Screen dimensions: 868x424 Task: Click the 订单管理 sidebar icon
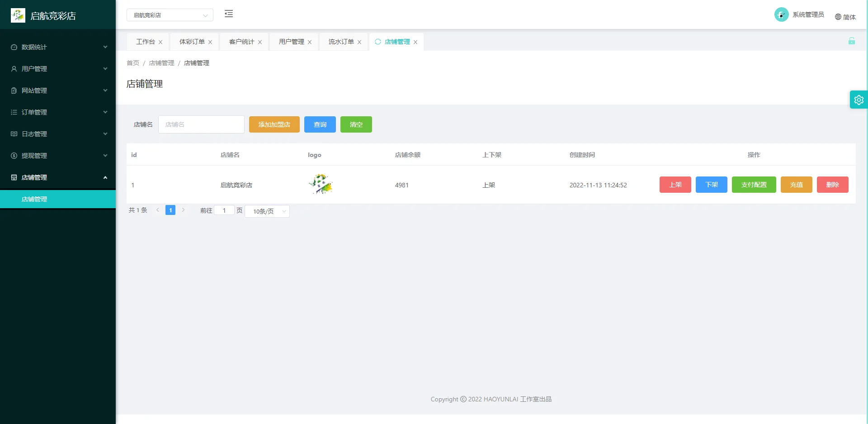(13, 112)
